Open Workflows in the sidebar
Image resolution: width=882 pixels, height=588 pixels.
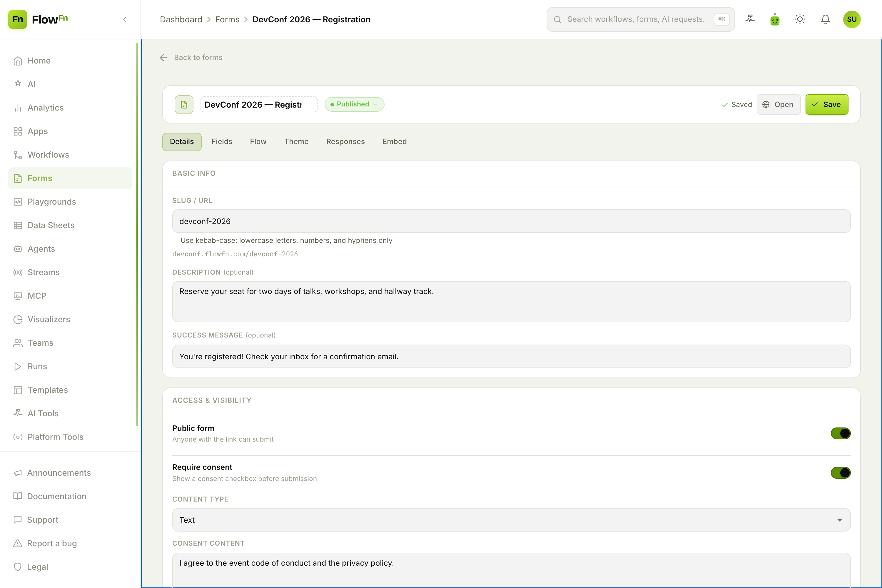pyautogui.click(x=70, y=155)
